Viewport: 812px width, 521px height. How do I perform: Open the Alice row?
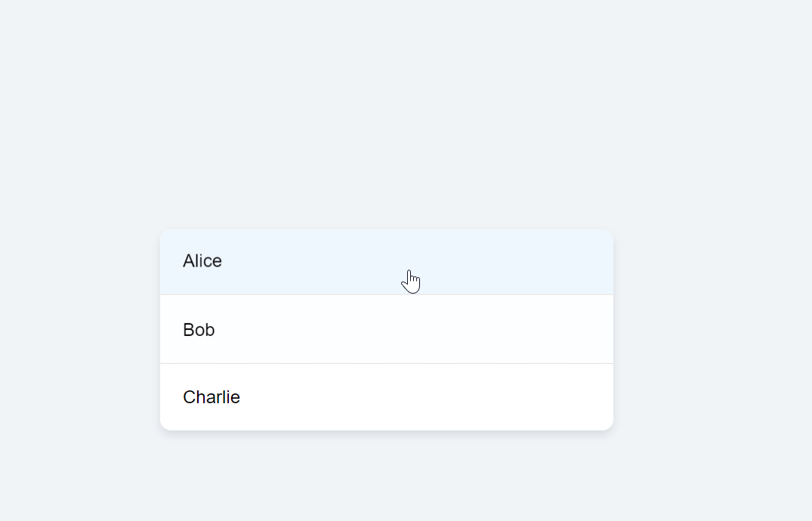click(x=386, y=262)
